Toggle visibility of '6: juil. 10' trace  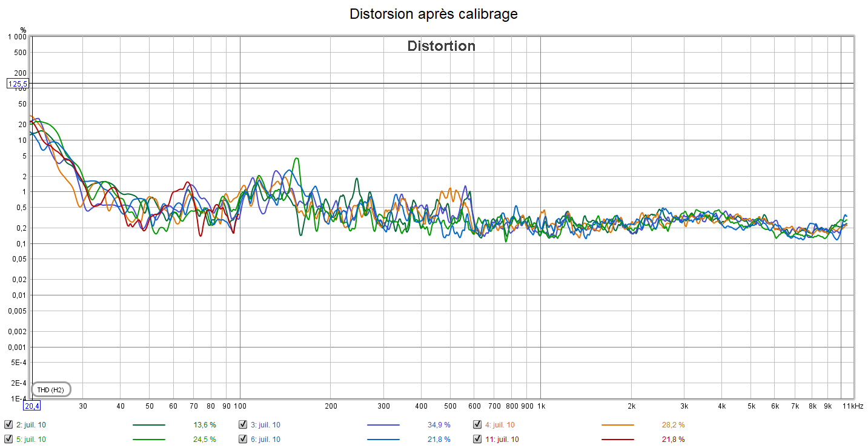pyautogui.click(x=243, y=439)
